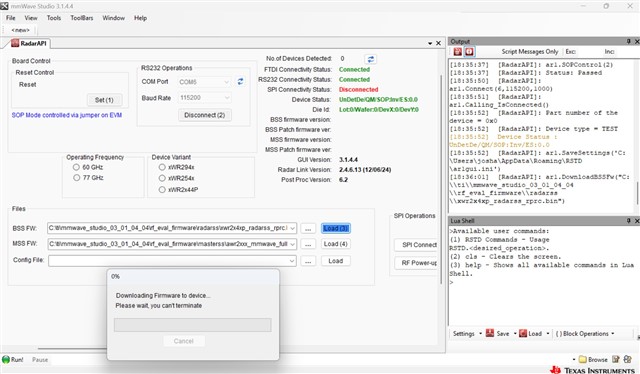
Task: Click the <new> toolbar tab
Action: (x=20, y=30)
